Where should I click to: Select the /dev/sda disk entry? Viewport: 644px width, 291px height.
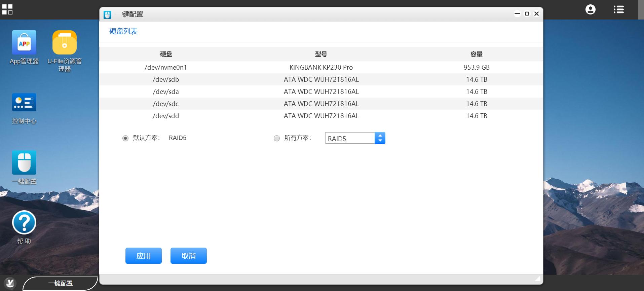(x=321, y=92)
